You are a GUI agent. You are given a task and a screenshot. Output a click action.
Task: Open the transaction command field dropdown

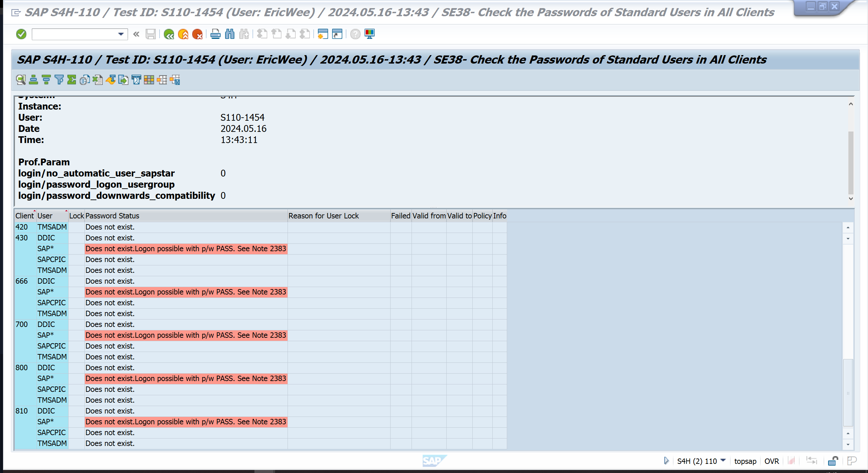click(121, 34)
